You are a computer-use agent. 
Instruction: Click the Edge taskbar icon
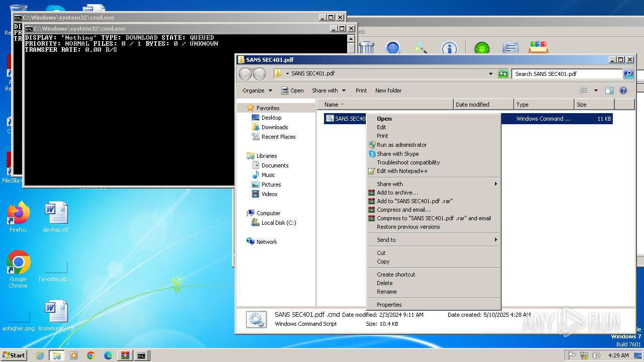click(x=108, y=355)
